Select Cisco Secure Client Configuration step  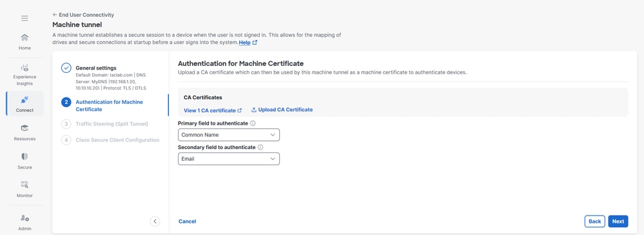coord(117,140)
